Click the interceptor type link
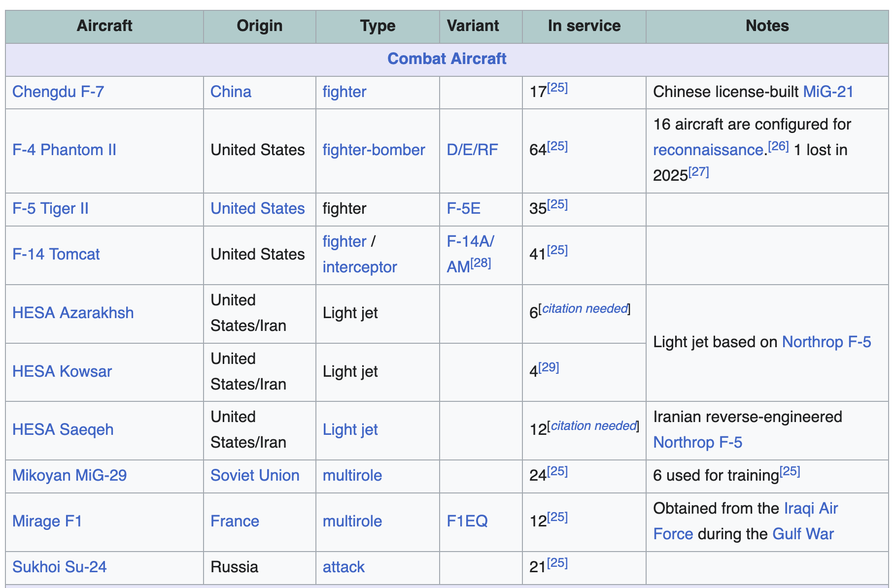The height and width of the screenshot is (588, 895). (x=360, y=267)
